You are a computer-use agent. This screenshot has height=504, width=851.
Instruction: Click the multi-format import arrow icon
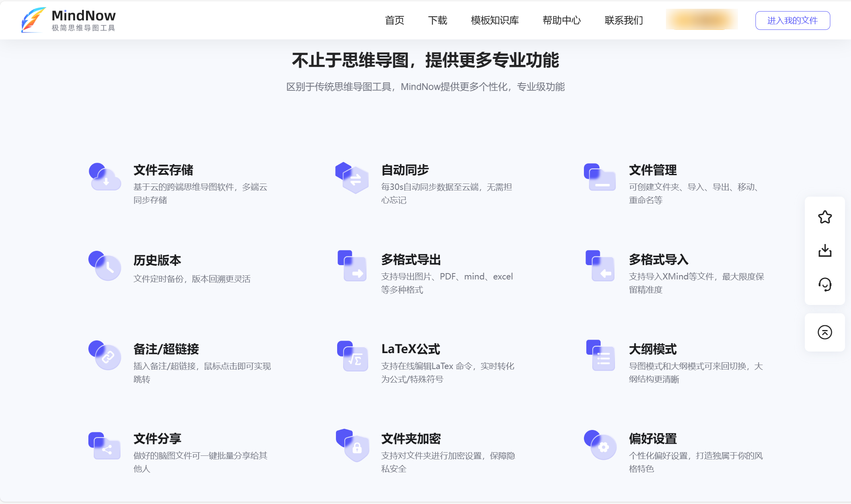pos(600,266)
